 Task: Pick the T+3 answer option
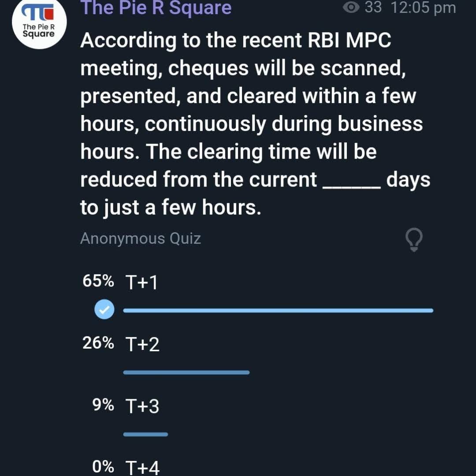(142, 406)
